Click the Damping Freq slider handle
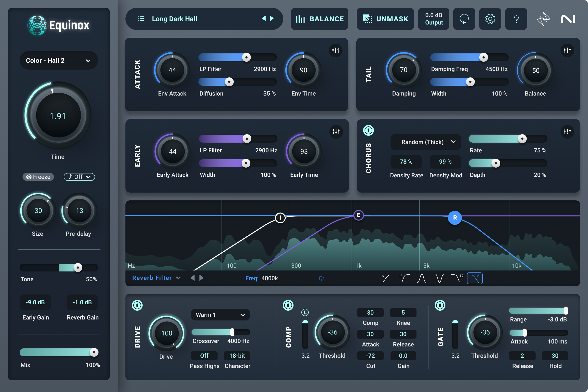This screenshot has width=588, height=392. click(x=483, y=57)
